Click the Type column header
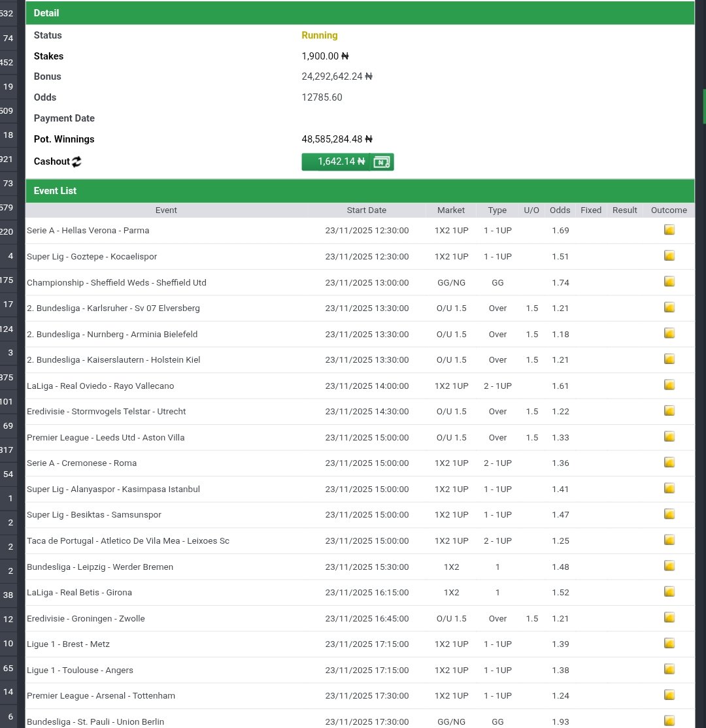The height and width of the screenshot is (728, 706). point(497,210)
